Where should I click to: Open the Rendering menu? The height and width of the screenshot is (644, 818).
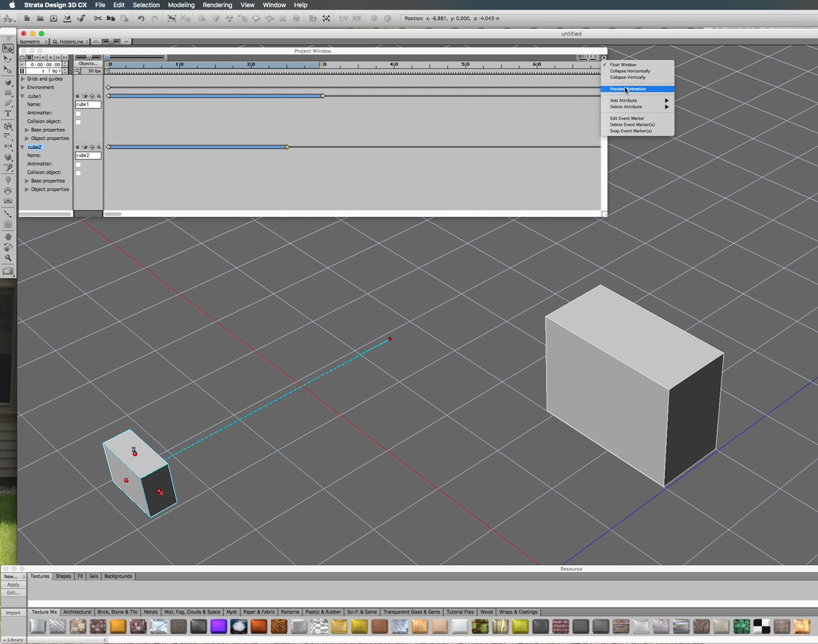(217, 5)
